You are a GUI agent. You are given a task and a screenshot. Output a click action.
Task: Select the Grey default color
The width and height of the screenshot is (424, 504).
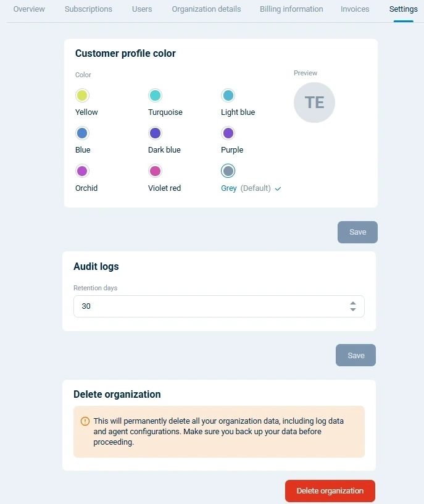tap(228, 171)
